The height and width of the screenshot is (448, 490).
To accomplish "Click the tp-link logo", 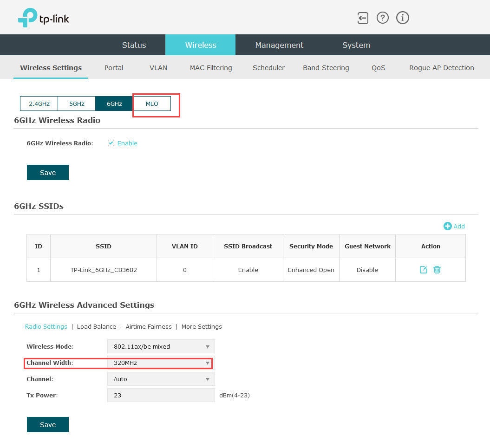I will pyautogui.click(x=44, y=18).
